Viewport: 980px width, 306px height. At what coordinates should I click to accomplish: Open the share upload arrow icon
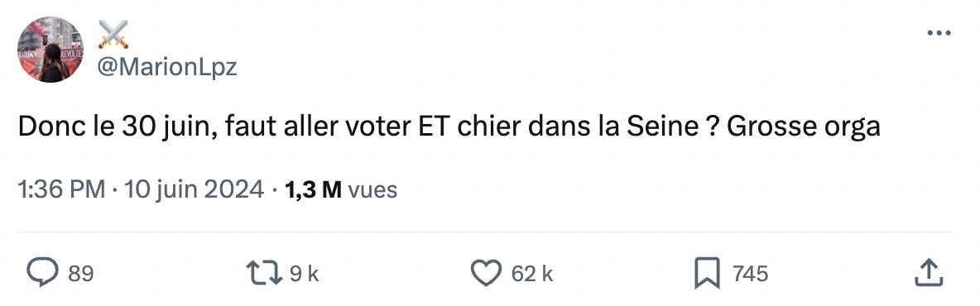928,273
